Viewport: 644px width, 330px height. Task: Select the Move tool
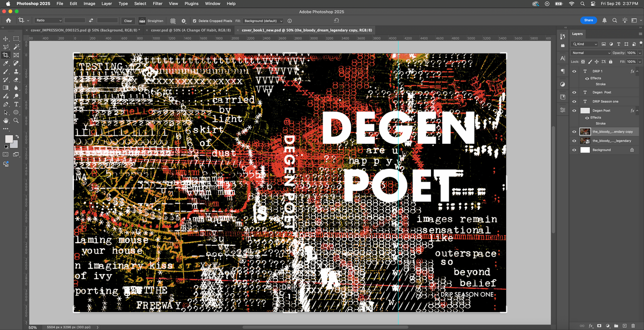6,39
